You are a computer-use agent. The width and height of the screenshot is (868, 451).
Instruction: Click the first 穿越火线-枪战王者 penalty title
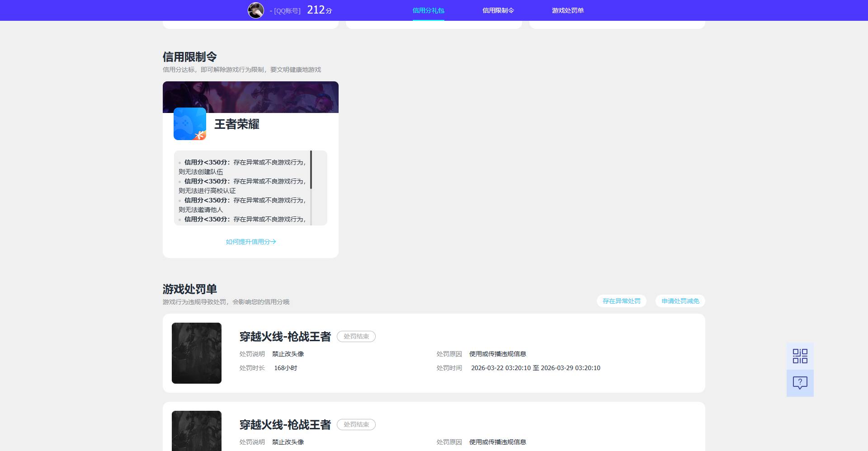coord(285,337)
